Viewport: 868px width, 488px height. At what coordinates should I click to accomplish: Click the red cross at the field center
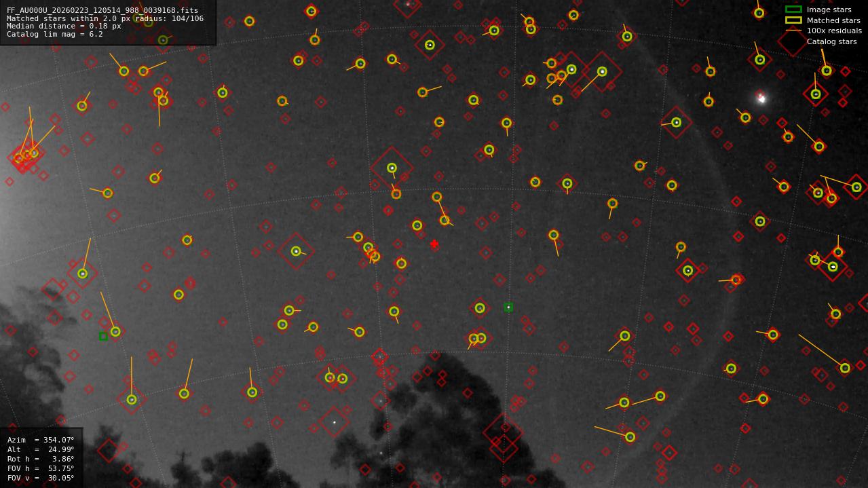434,244
